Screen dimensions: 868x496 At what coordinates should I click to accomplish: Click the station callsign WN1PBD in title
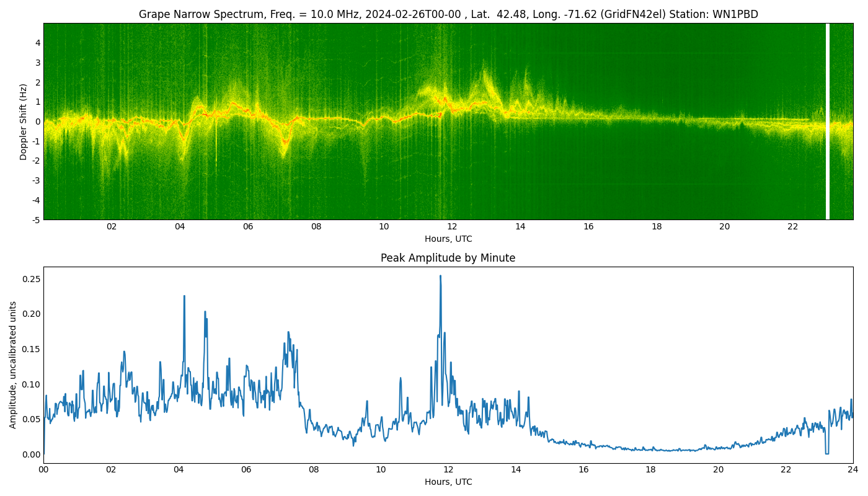point(735,14)
